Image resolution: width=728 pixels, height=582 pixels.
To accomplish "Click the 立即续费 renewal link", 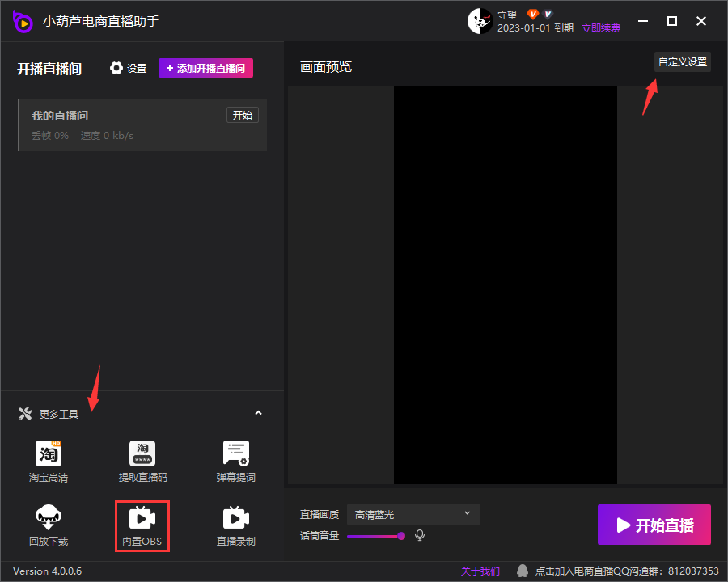I will coord(601,28).
